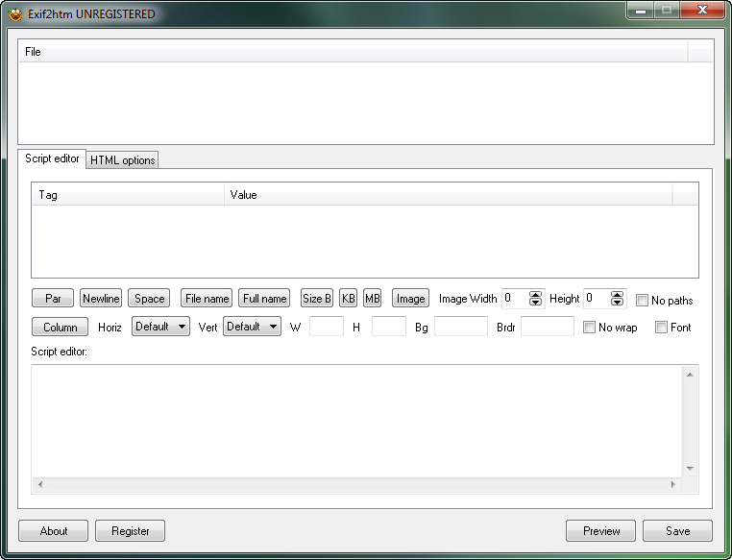Focus the Image Width number field
732x560 pixels.
516,298
